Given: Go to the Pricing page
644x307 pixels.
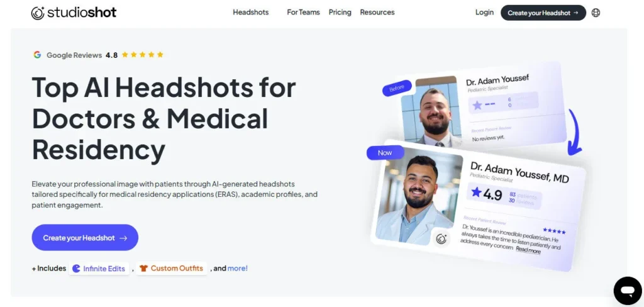Looking at the screenshot, I should click(x=340, y=13).
